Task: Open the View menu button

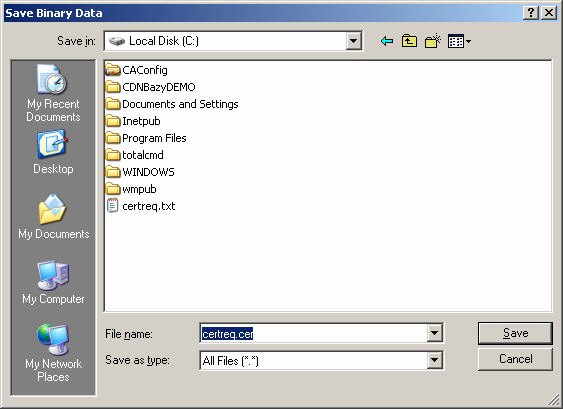Action: [x=459, y=41]
